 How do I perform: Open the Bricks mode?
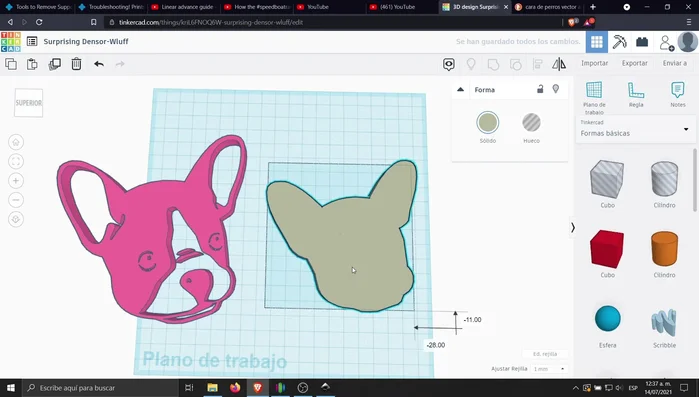point(642,42)
